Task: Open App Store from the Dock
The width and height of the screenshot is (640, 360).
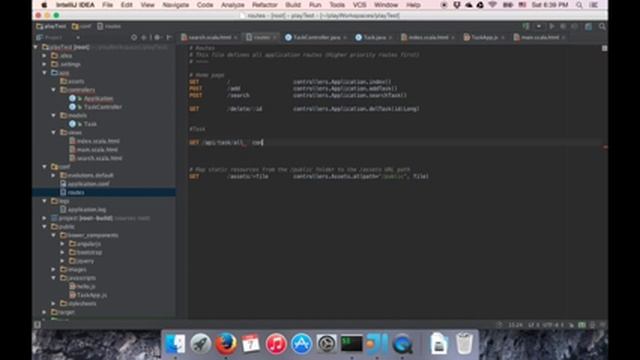Action: click(301, 344)
